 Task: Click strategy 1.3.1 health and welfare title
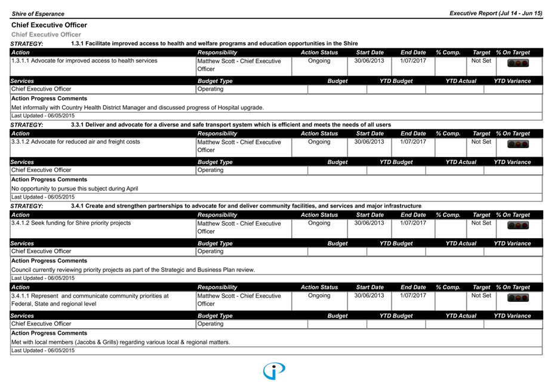point(214,44)
